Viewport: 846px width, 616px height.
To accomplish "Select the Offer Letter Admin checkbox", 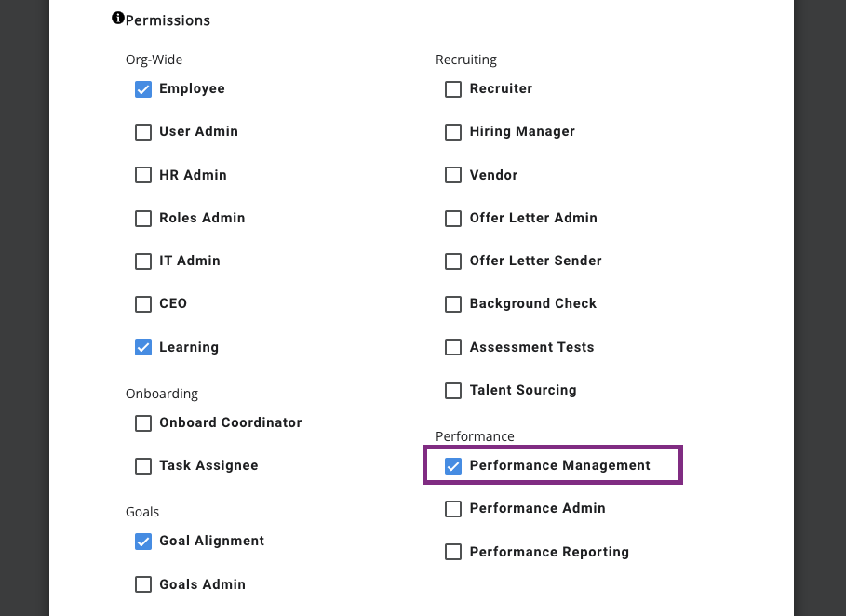I will (453, 219).
